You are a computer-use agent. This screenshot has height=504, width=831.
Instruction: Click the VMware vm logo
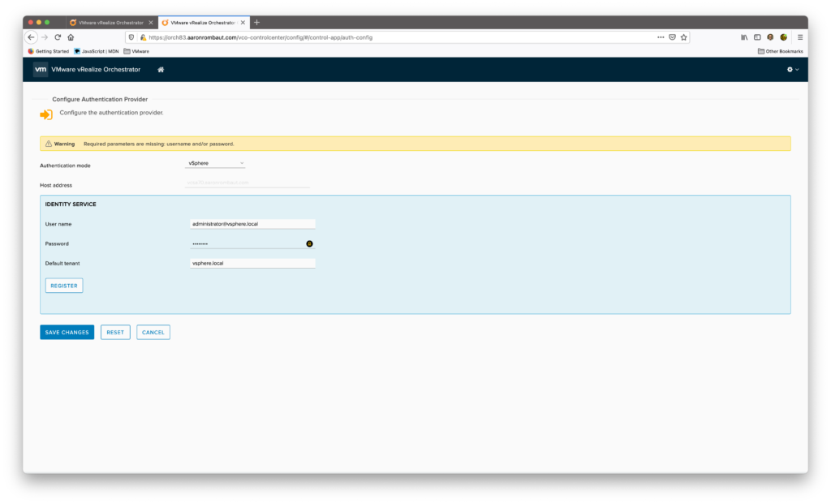tap(41, 70)
